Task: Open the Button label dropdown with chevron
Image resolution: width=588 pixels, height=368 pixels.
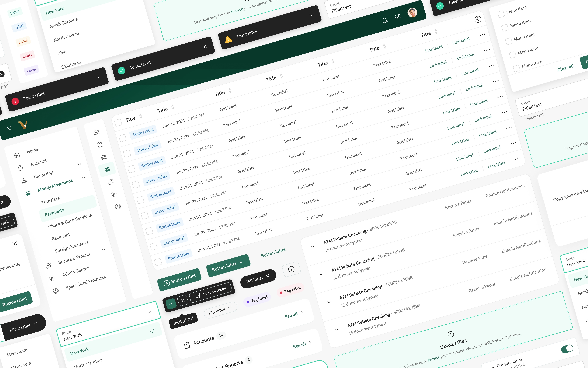Action: 228,266
